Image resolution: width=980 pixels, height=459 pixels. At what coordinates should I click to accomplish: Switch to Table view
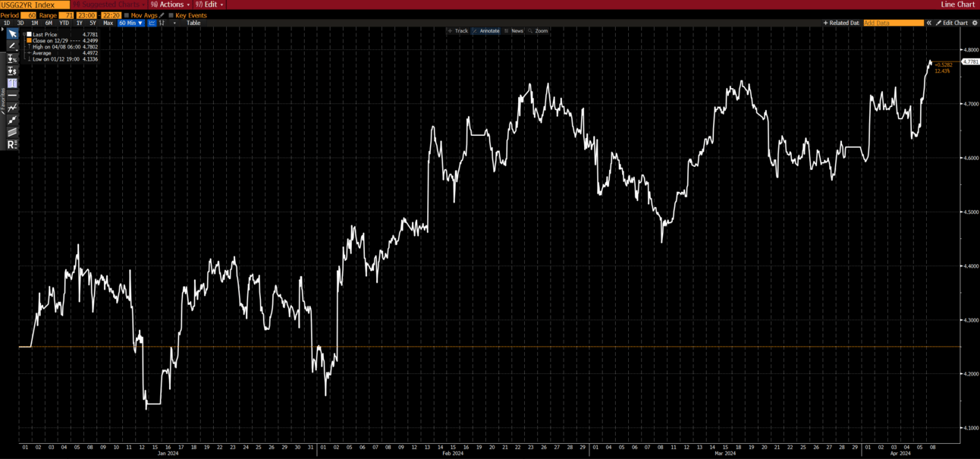pyautogui.click(x=193, y=23)
